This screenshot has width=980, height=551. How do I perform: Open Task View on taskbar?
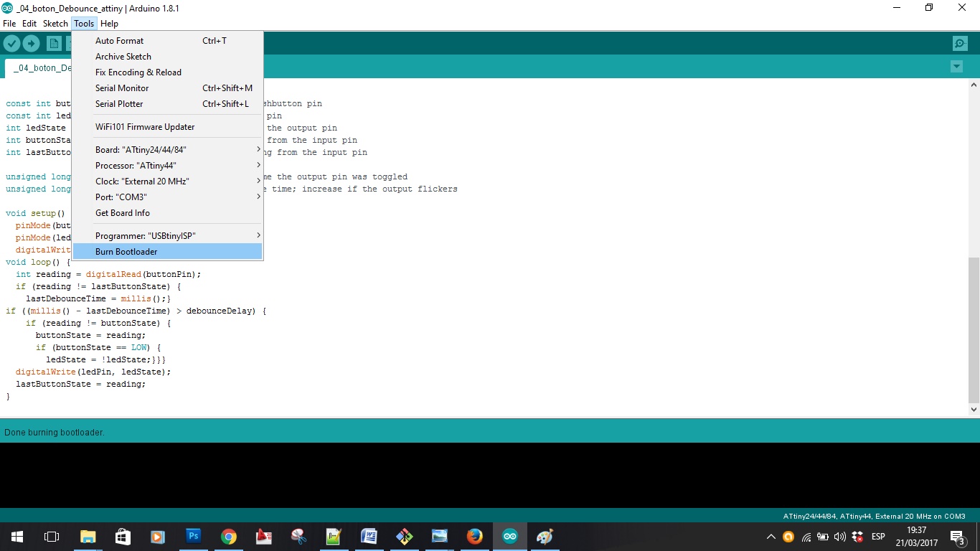(x=52, y=537)
